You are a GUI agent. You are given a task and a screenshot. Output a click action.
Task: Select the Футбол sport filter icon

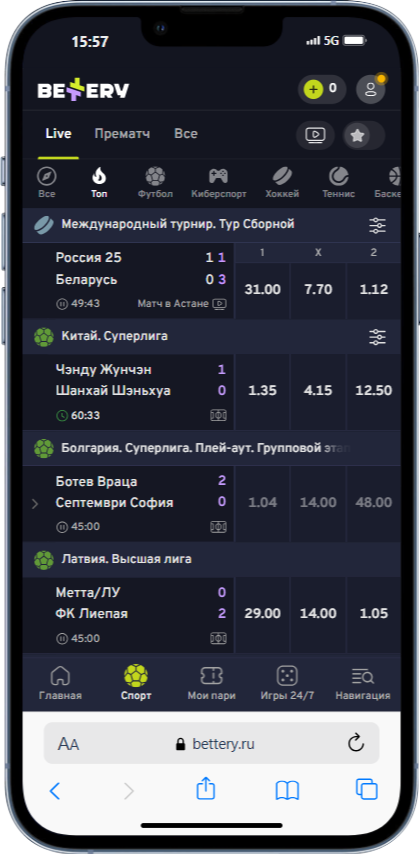pos(155,176)
